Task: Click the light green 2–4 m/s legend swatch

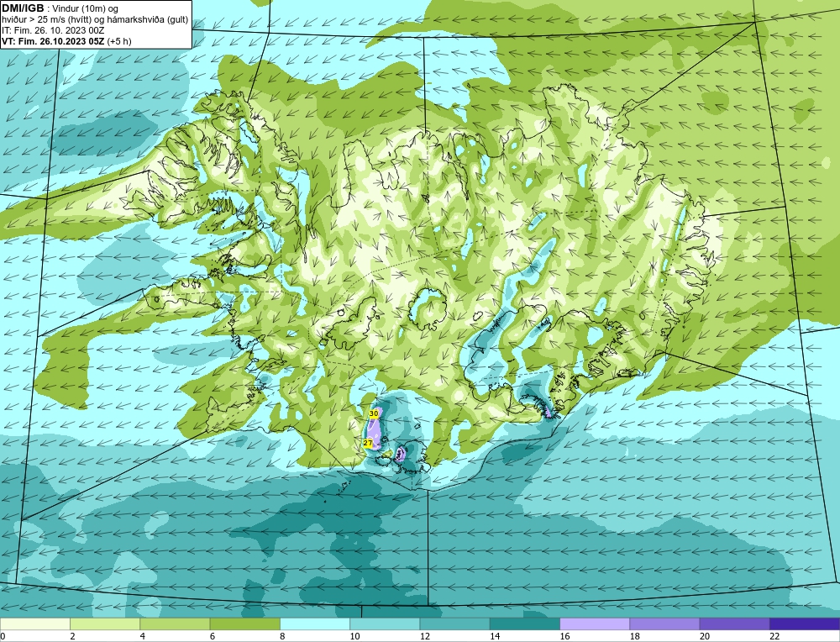Action: pyautogui.click(x=105, y=624)
